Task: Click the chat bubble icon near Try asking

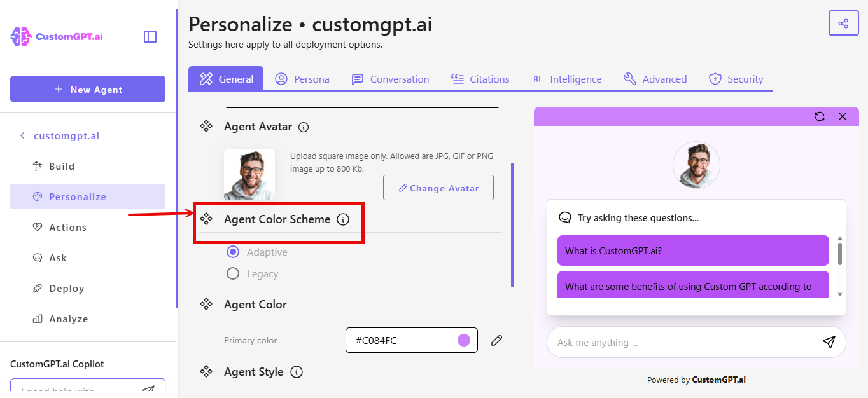Action: pos(564,217)
